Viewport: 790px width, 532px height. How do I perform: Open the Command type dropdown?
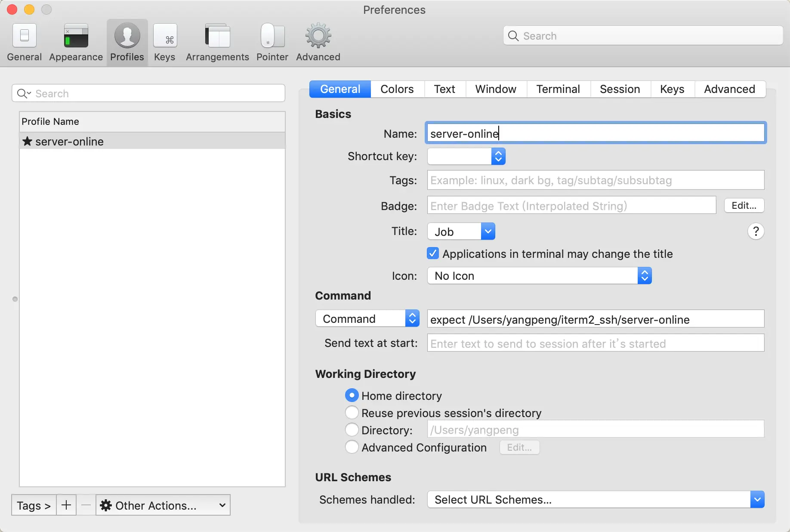point(367,319)
